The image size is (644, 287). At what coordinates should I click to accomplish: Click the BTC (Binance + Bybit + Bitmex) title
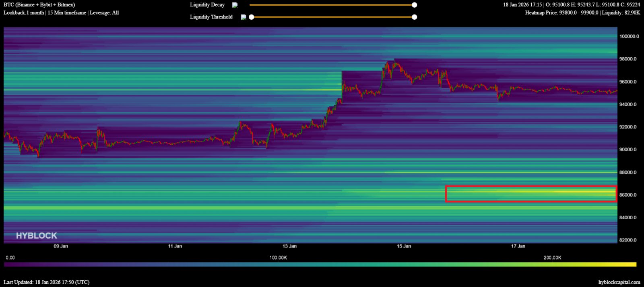pyautogui.click(x=39, y=5)
